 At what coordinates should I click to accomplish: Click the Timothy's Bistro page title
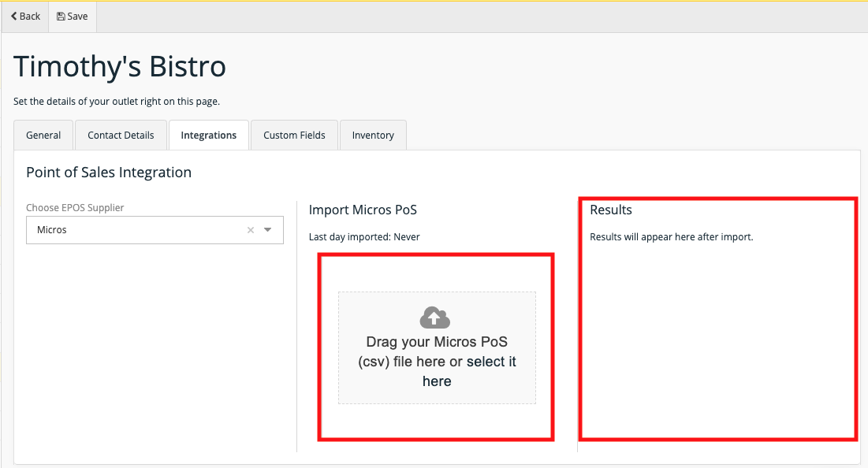(x=120, y=67)
